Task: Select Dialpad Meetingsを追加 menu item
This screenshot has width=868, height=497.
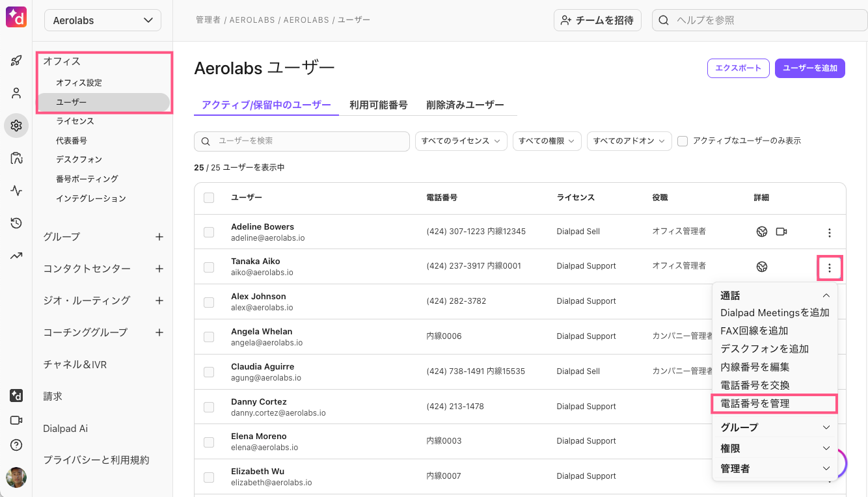Action: 775,313
